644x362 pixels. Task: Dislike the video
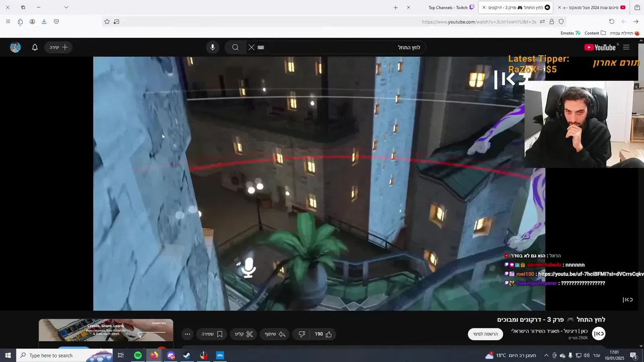click(302, 334)
